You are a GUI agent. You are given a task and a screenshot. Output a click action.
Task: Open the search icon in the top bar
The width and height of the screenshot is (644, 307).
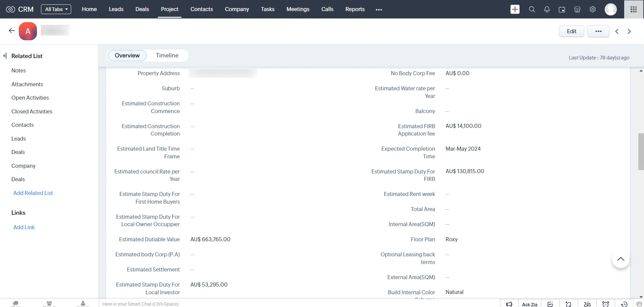tap(532, 9)
